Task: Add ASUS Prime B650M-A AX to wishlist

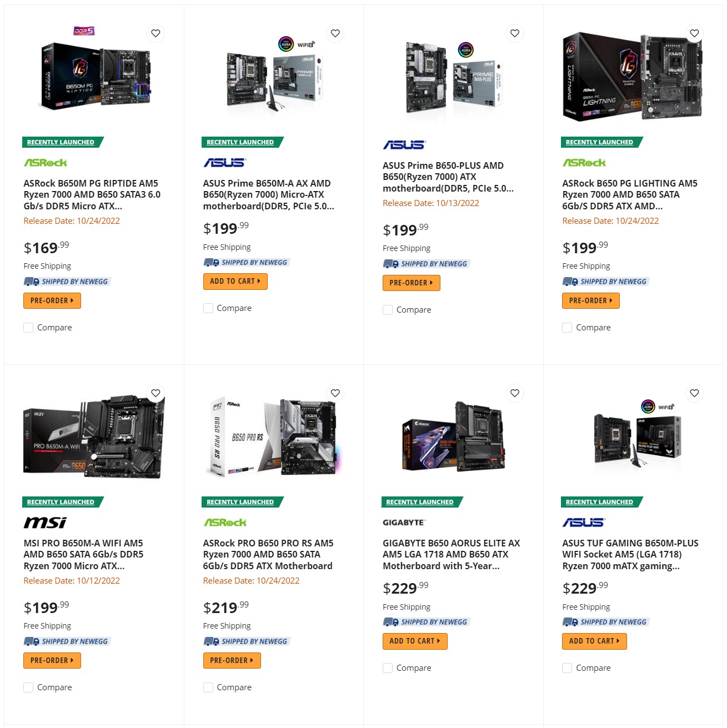Action: tap(335, 33)
